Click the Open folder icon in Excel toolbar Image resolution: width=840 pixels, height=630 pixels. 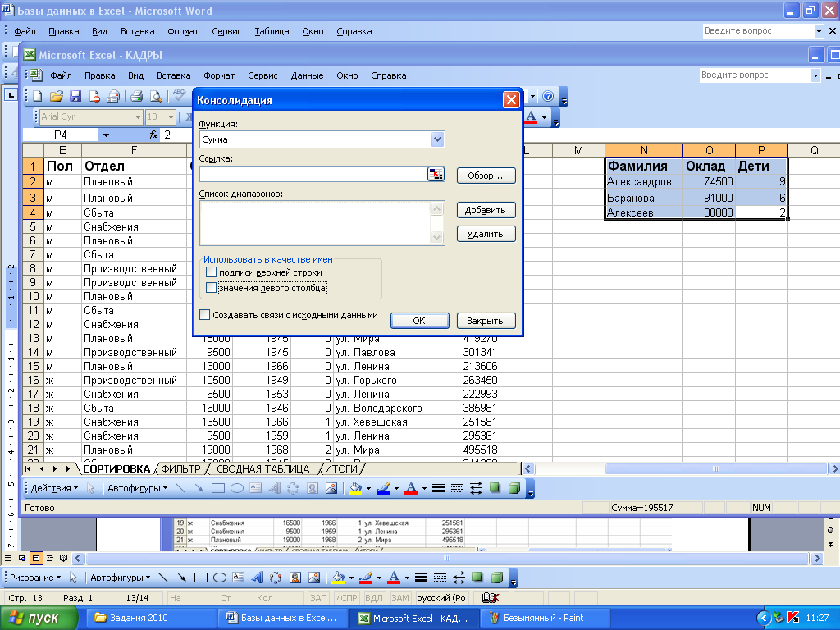click(x=57, y=96)
